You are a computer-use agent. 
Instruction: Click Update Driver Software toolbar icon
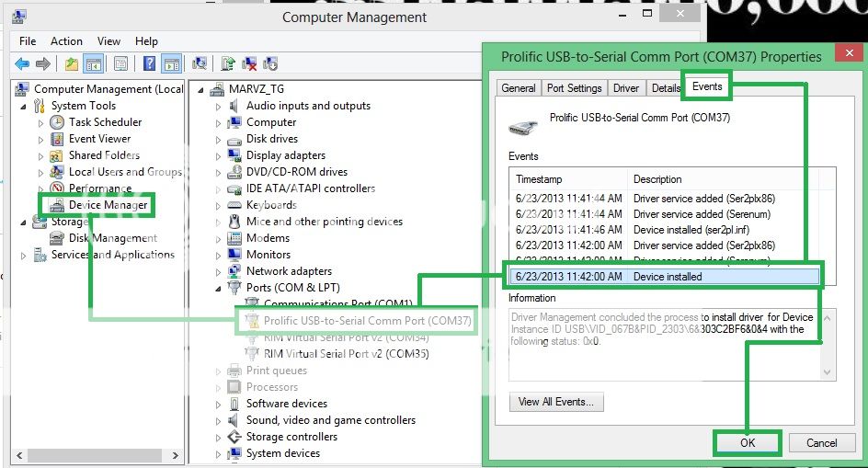coord(227,64)
